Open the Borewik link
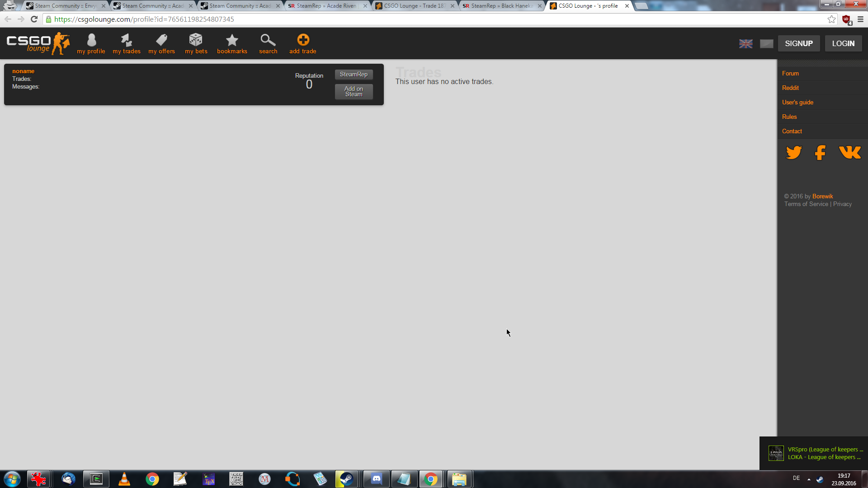868x488 pixels. (x=822, y=196)
